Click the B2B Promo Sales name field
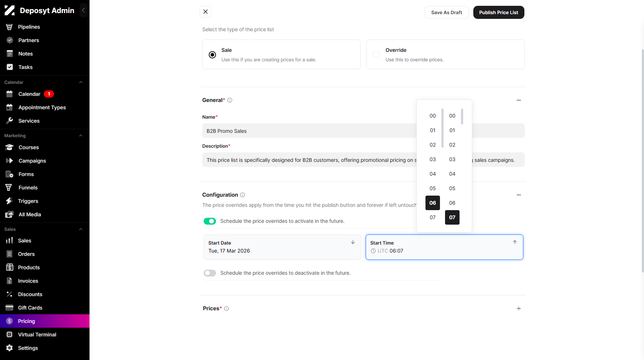Image resolution: width=644 pixels, height=360 pixels. pos(363,131)
